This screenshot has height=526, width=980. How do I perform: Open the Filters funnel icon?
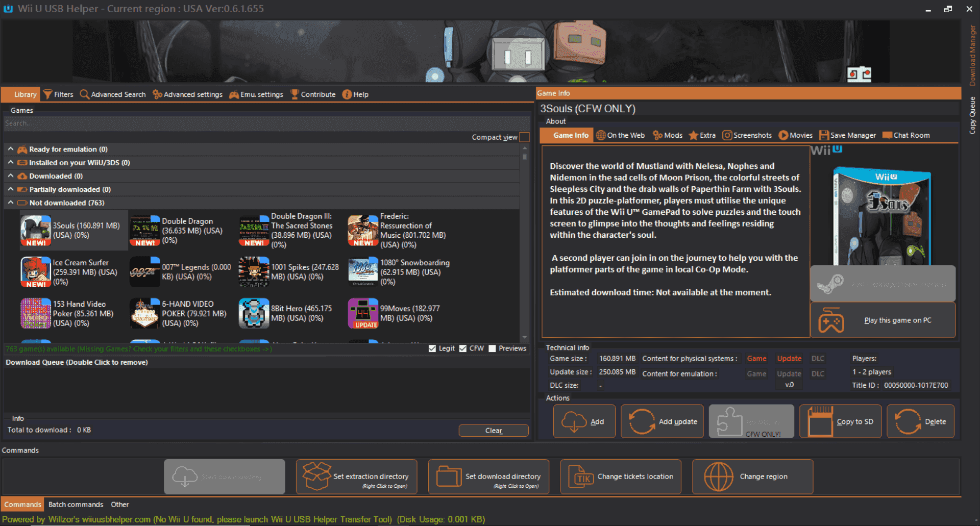point(47,94)
